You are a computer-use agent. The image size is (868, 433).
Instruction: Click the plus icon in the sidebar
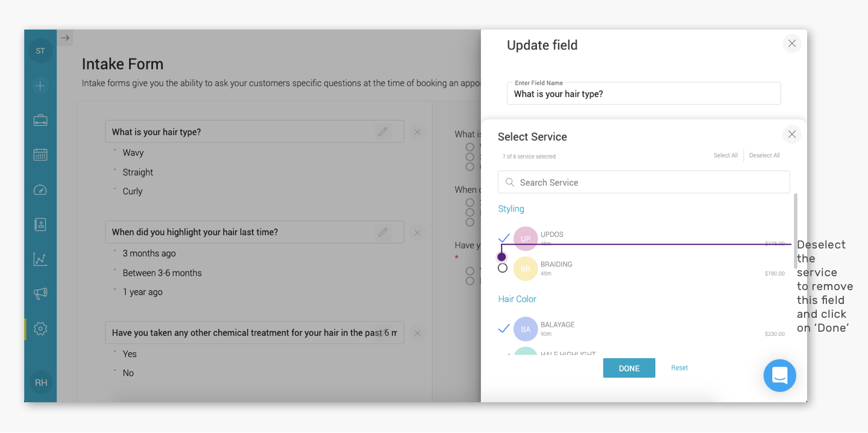[40, 86]
